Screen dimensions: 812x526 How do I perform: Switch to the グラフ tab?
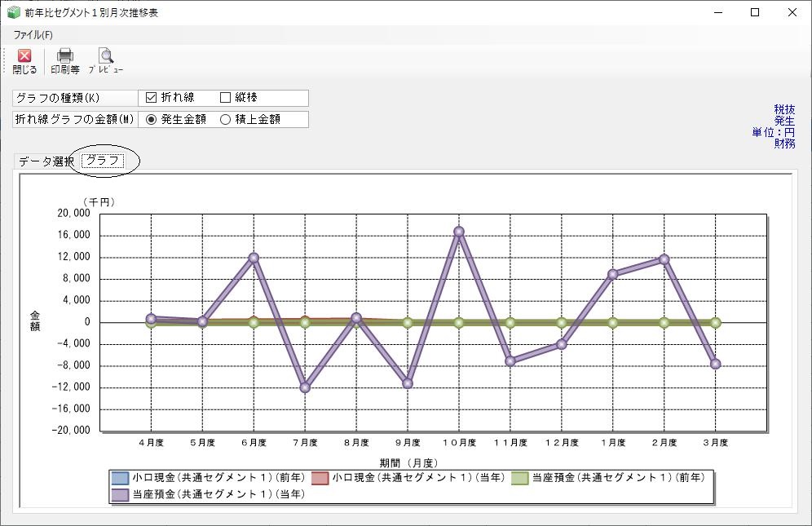[x=103, y=161]
